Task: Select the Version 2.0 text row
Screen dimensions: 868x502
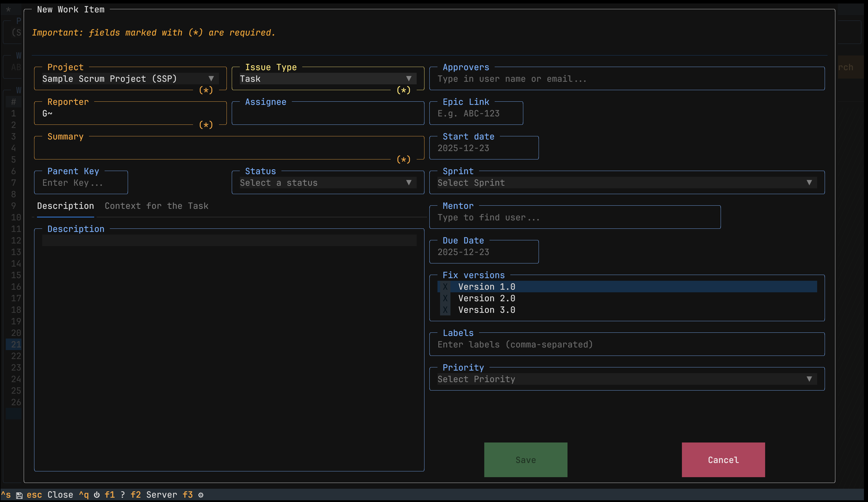Action: [x=627, y=298]
